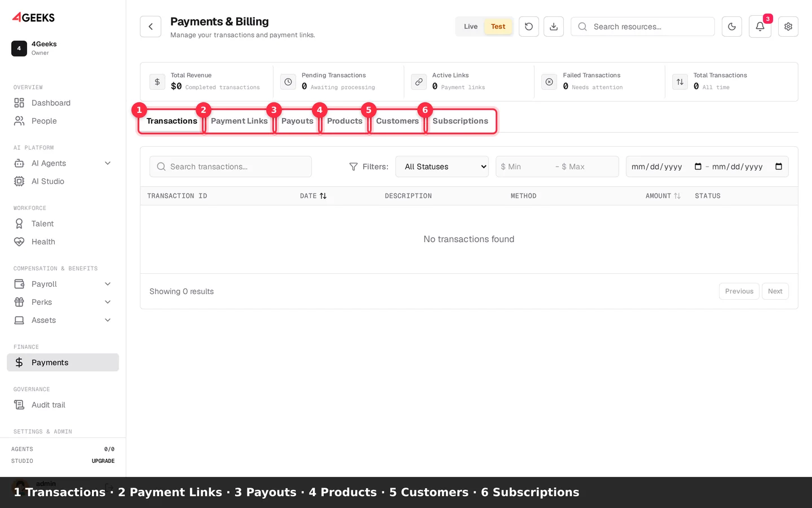
Task: Click the Pending Transactions clock icon
Action: pyautogui.click(x=288, y=82)
